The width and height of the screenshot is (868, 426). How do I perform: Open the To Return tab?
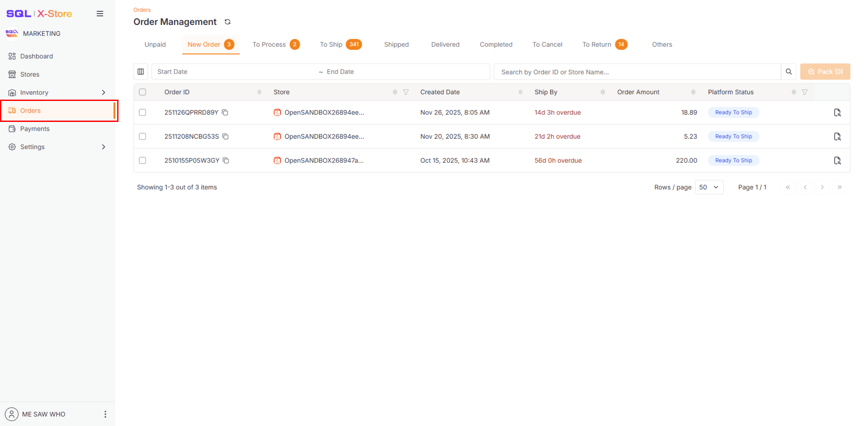[x=597, y=44]
